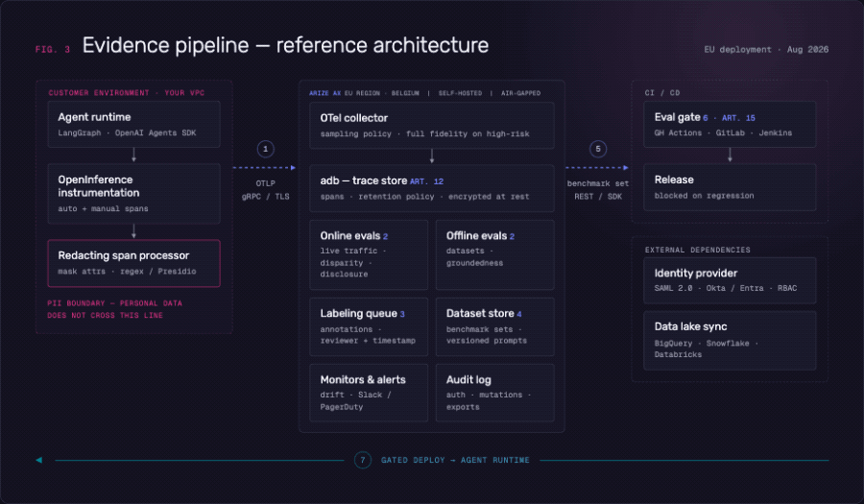Click the 'CI / CD' heading
The height and width of the screenshot is (504, 864).
click(x=662, y=93)
